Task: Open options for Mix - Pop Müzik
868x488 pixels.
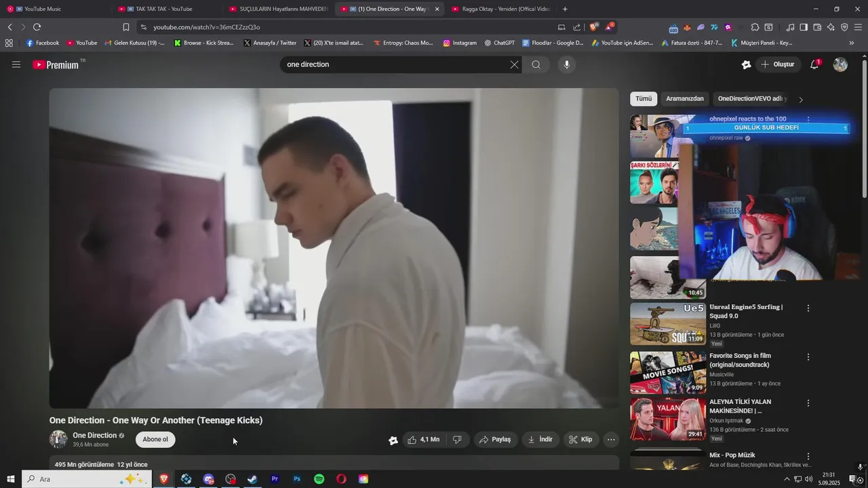Action: tap(808, 456)
